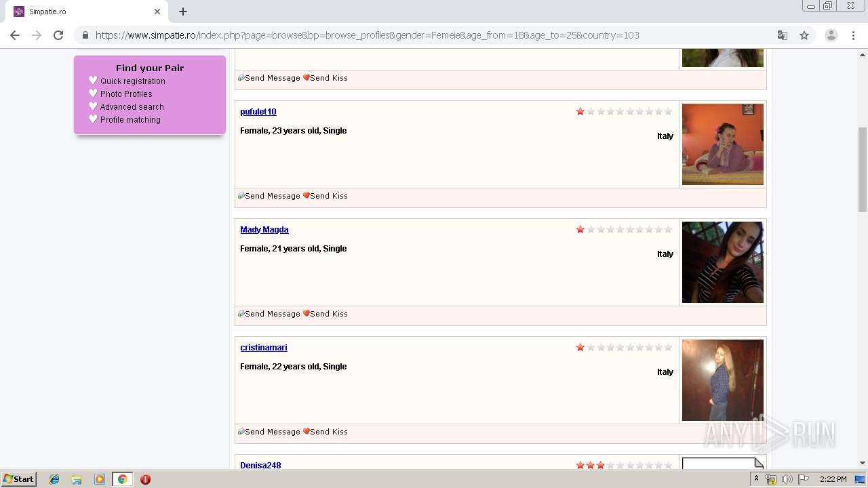The width and height of the screenshot is (868, 488).
Task: Rate cristinamari with first star
Action: click(580, 347)
